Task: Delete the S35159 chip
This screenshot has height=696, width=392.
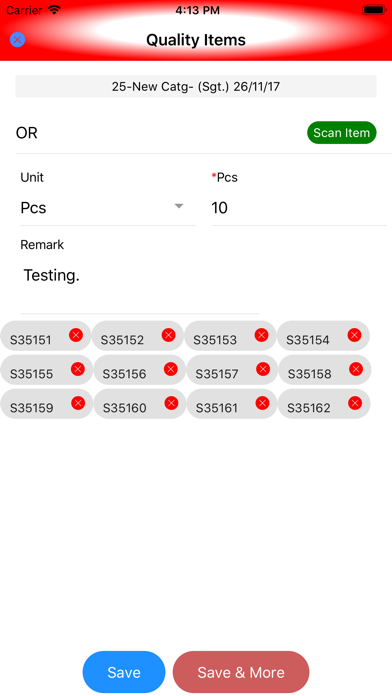Action: 78,403
